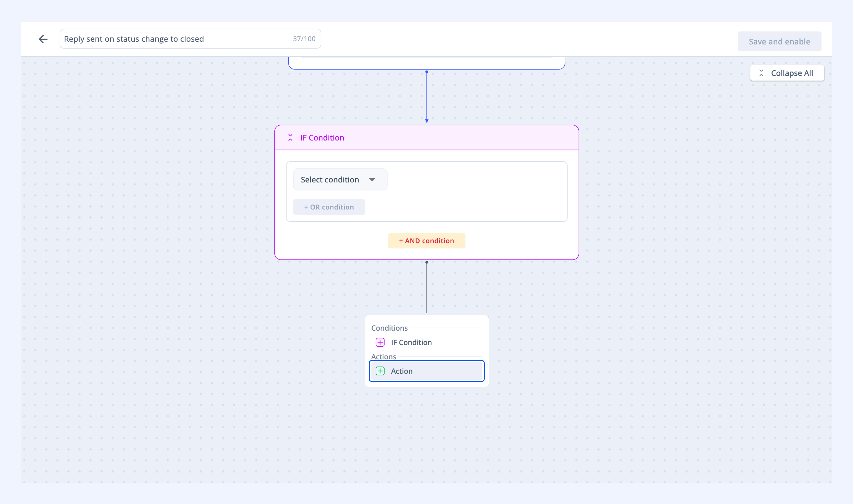Click the Select condition dropdown arrow
The height and width of the screenshot is (504, 853).
(x=372, y=180)
